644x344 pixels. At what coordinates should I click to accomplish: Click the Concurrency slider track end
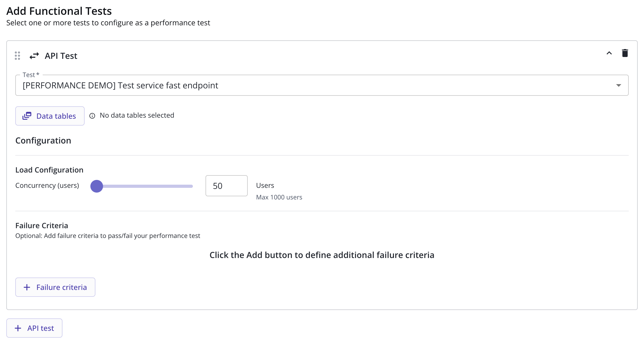pos(191,186)
